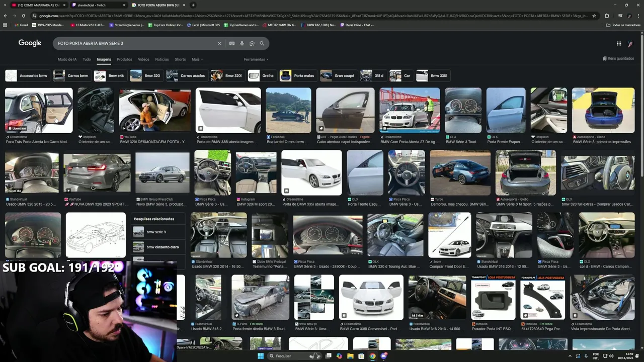
Task: Open related search bmw serie 3
Action: 158,232
